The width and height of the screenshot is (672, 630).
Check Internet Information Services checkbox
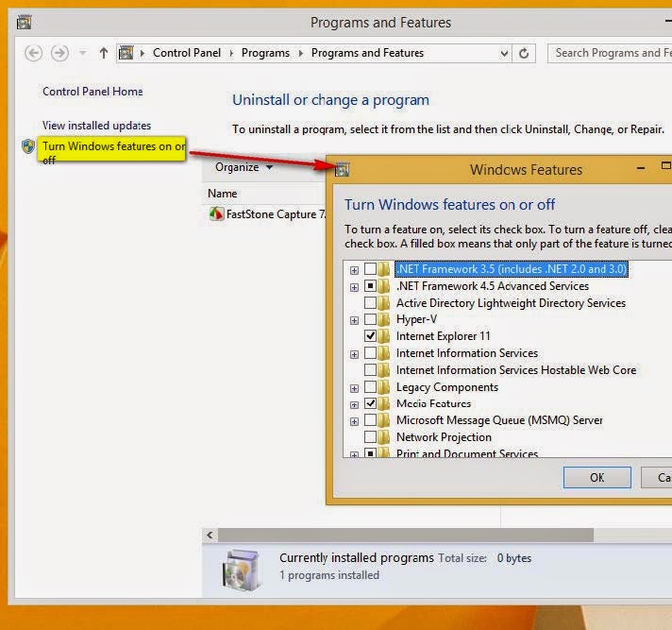[x=370, y=353]
